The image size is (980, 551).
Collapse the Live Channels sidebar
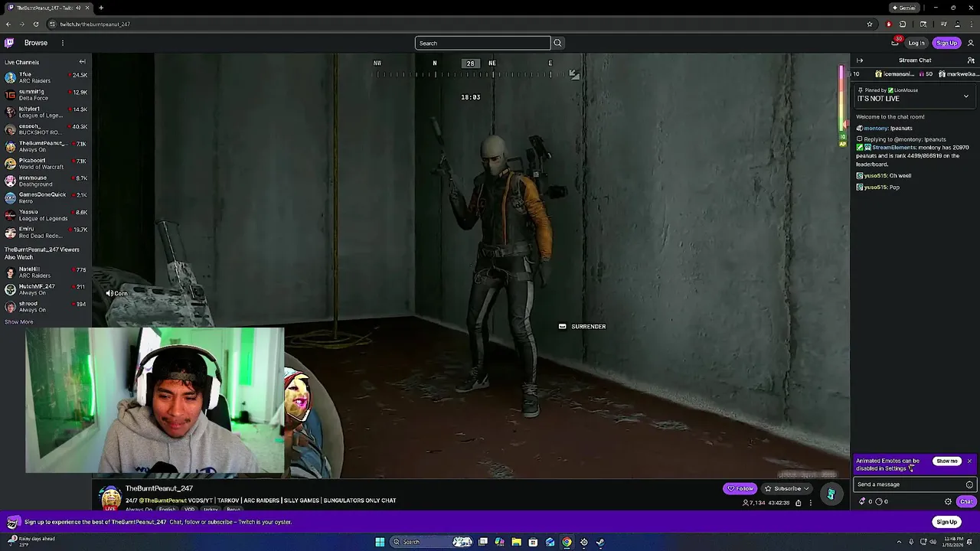[82, 62]
